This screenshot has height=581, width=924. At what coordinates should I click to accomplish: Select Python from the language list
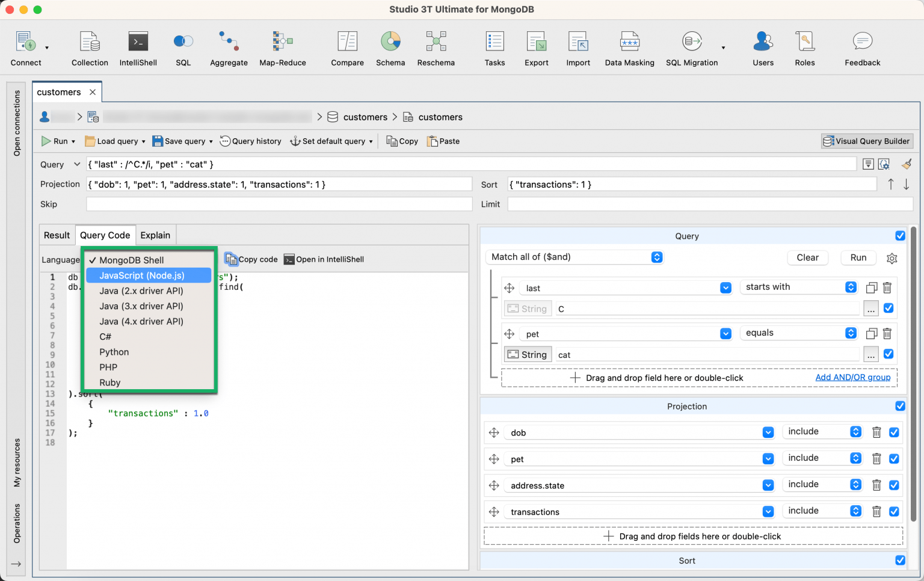[x=114, y=352]
